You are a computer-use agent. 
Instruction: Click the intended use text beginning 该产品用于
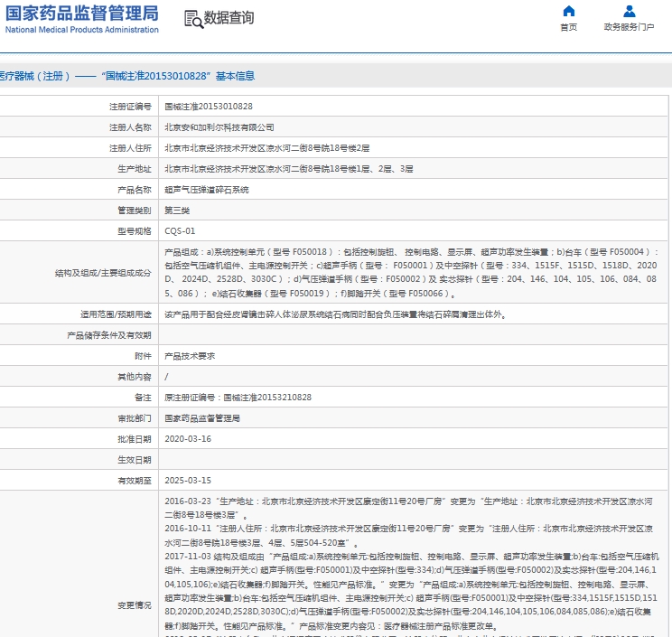pos(336,314)
